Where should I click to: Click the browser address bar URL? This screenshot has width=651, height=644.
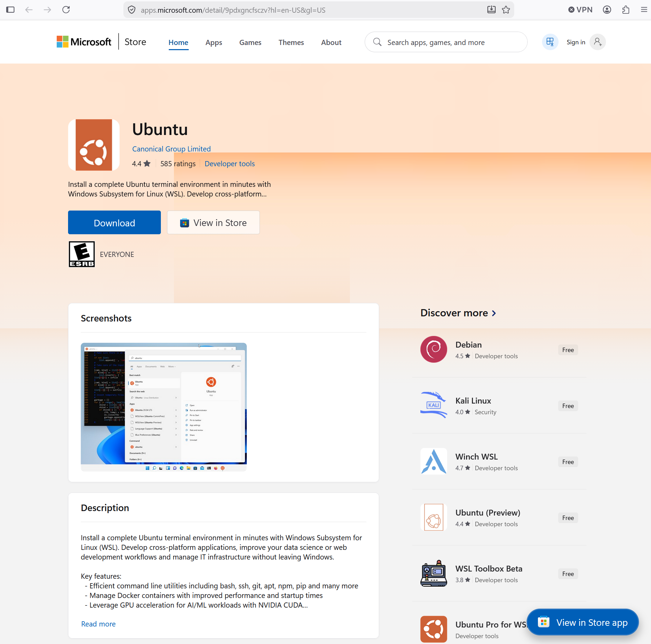pos(233,10)
